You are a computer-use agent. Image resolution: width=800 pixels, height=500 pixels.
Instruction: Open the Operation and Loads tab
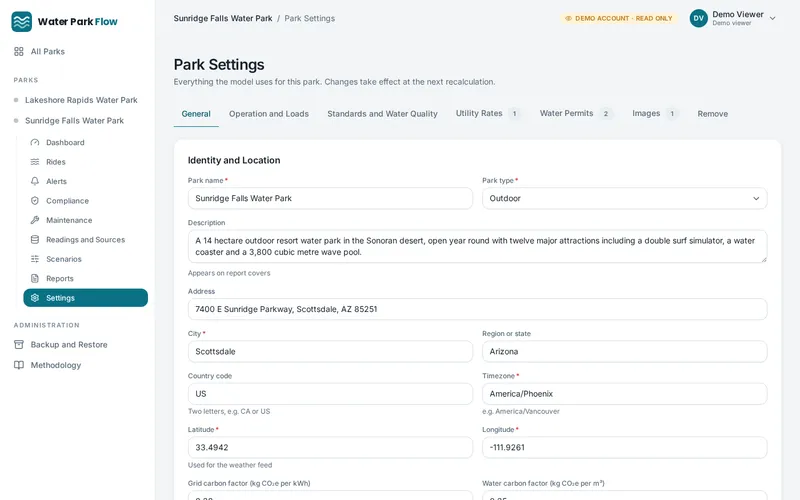pos(269,114)
